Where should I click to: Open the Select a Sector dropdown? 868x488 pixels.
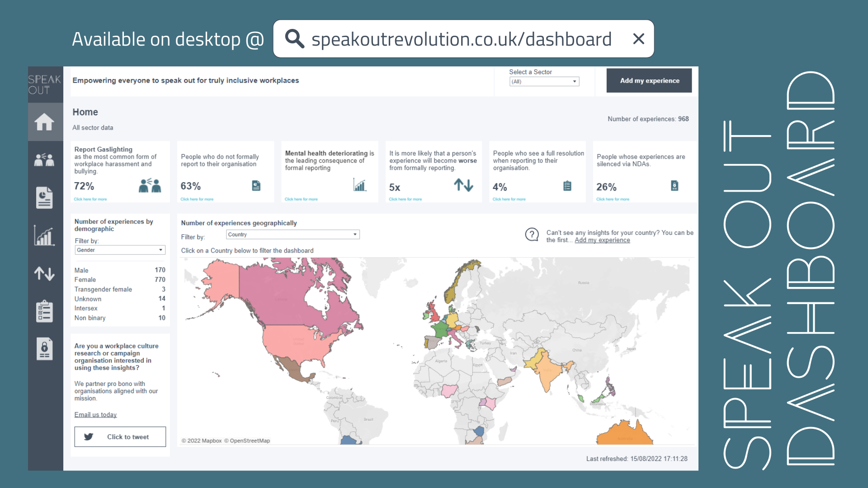(544, 81)
